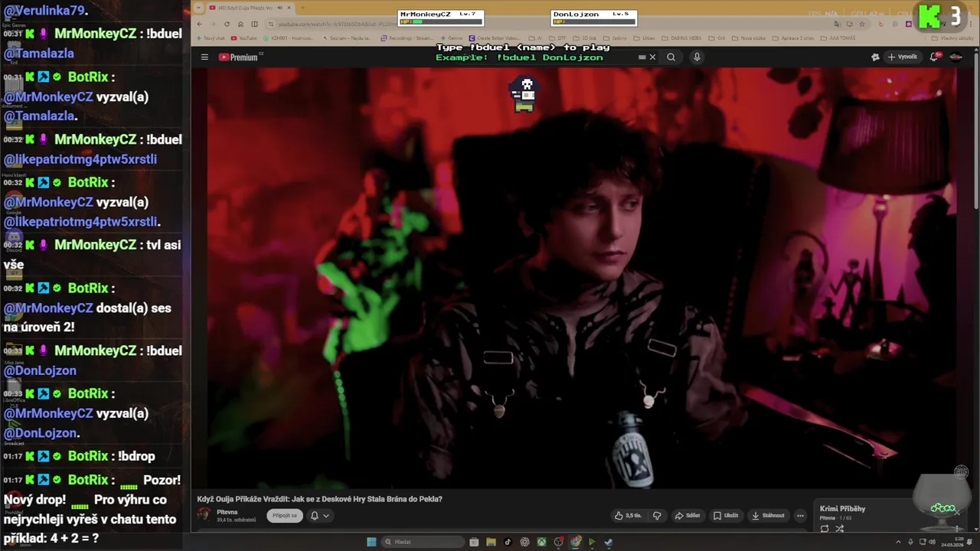Open the Seznam bookmark
Screen dimensions: 980x551
point(347,38)
